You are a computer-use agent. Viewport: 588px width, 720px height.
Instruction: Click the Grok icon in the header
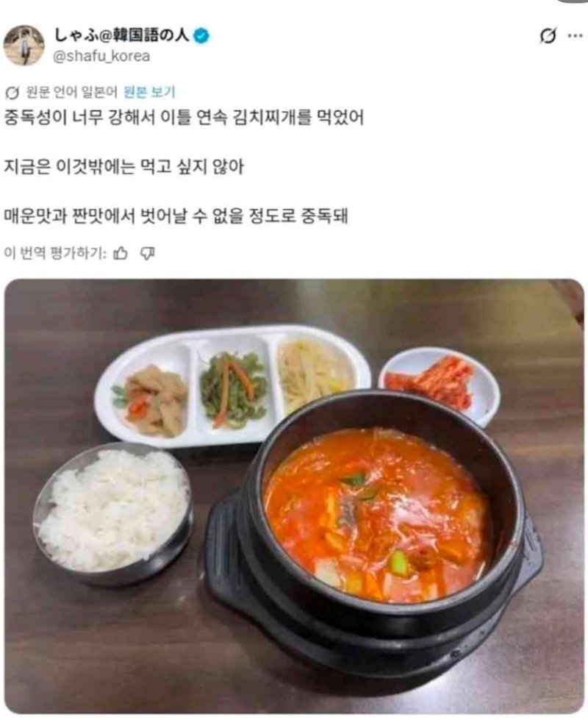[x=548, y=35]
